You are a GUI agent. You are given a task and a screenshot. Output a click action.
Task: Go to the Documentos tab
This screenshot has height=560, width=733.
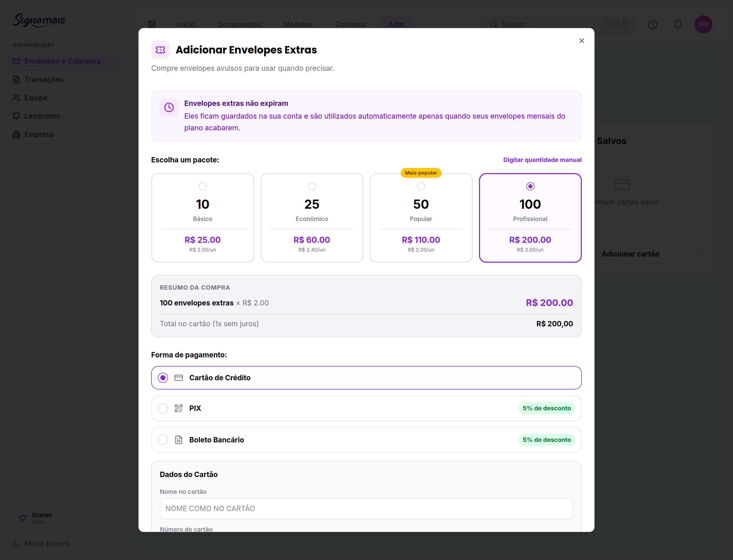click(239, 24)
